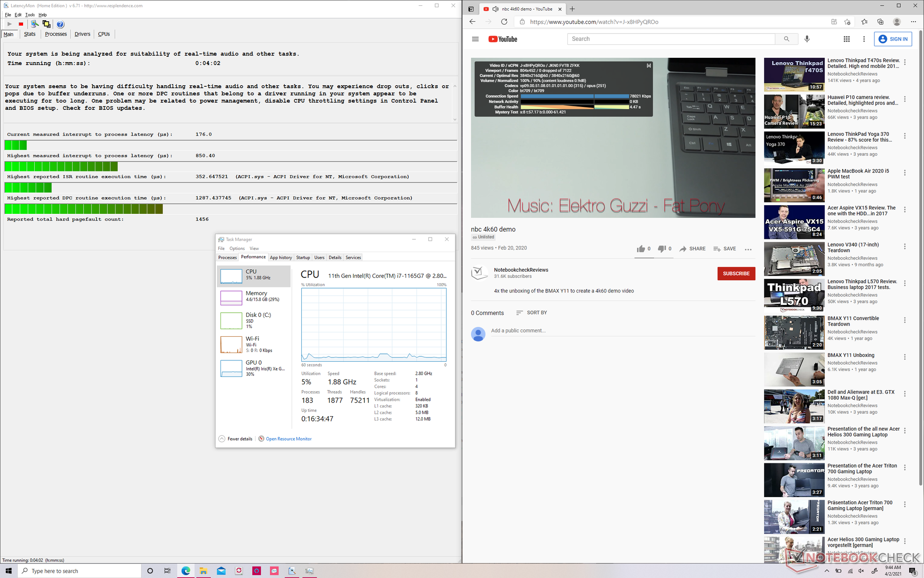Screen dimensions: 924x578
Task: Open BMAX Y11 Unboxing video thumbnail
Action: pyautogui.click(x=794, y=369)
